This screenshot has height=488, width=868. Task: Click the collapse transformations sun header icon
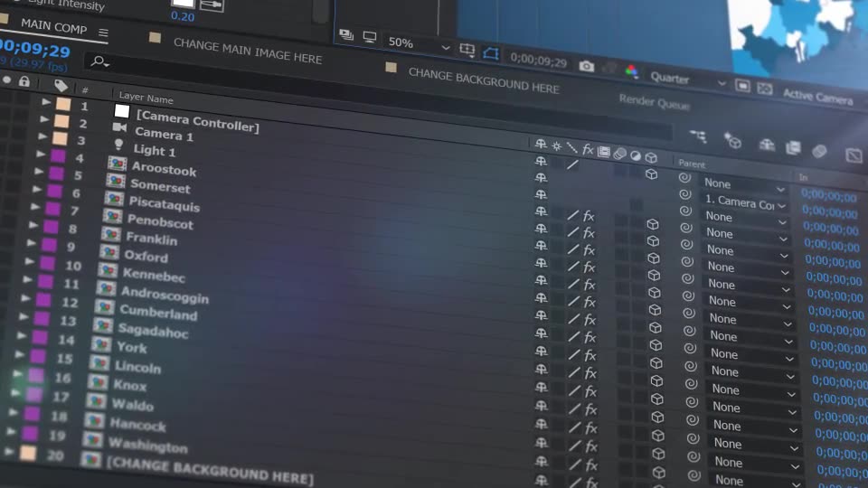(x=556, y=146)
